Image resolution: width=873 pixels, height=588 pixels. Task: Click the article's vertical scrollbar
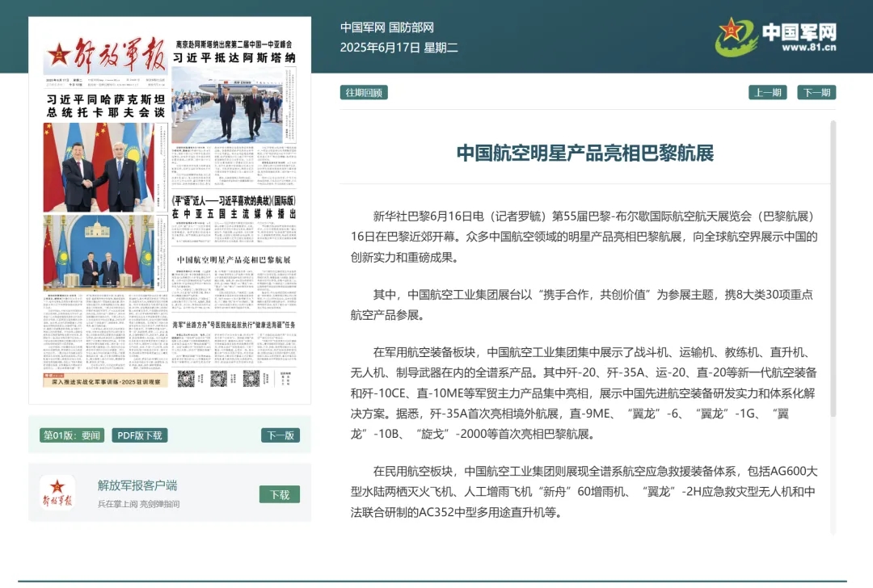(833, 267)
